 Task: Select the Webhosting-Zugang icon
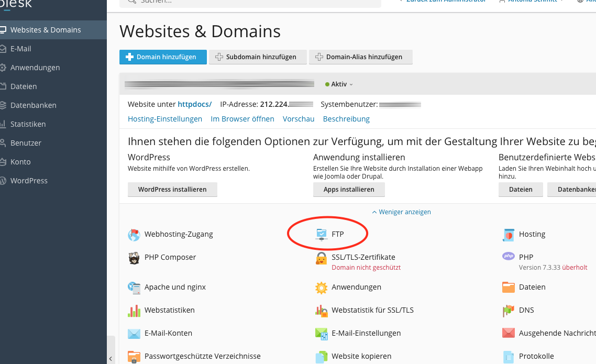point(134,234)
